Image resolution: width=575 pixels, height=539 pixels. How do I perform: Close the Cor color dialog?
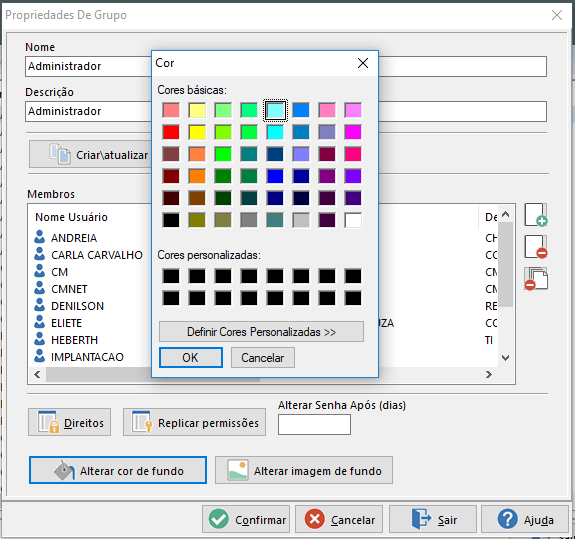363,63
